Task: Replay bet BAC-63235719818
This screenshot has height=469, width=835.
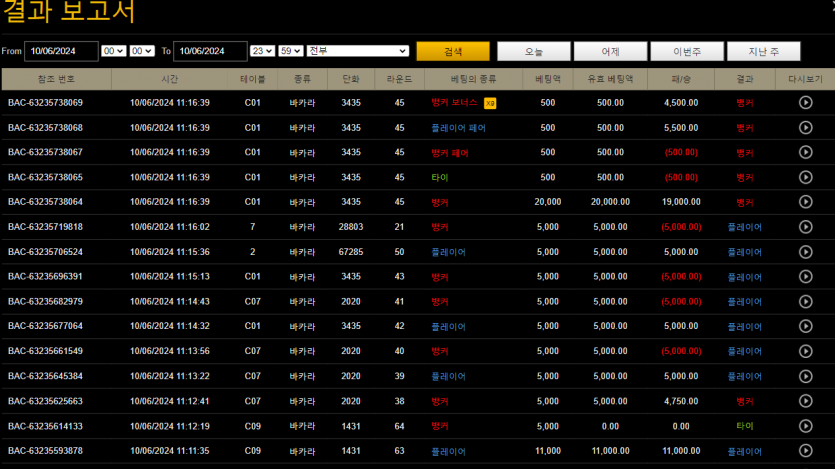Action: point(805,227)
